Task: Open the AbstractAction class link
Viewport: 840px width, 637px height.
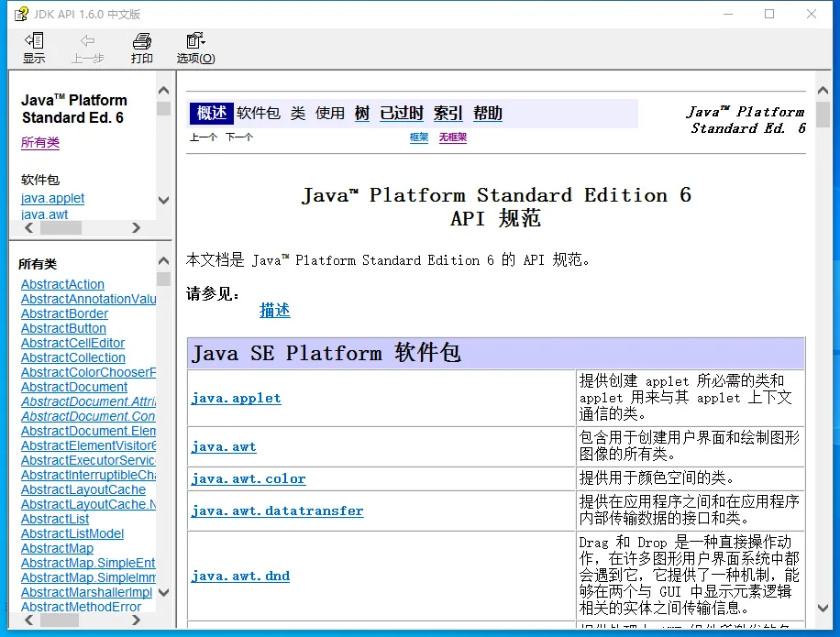Action: point(62,284)
